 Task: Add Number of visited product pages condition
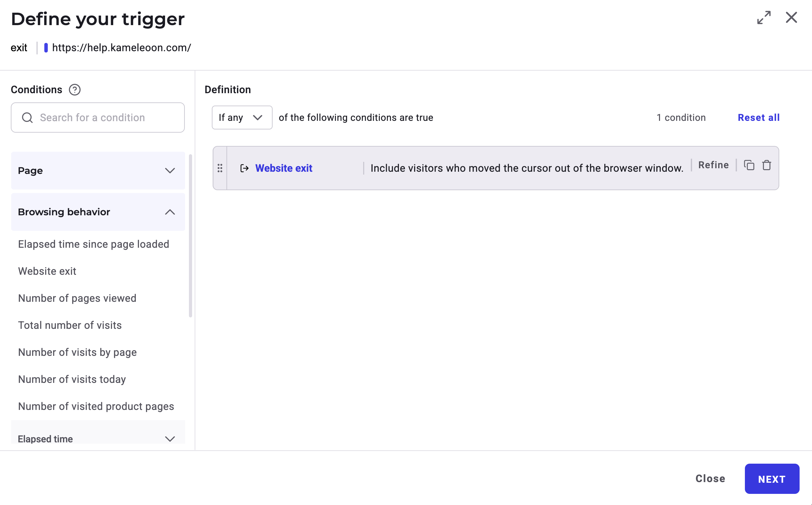[x=96, y=406]
